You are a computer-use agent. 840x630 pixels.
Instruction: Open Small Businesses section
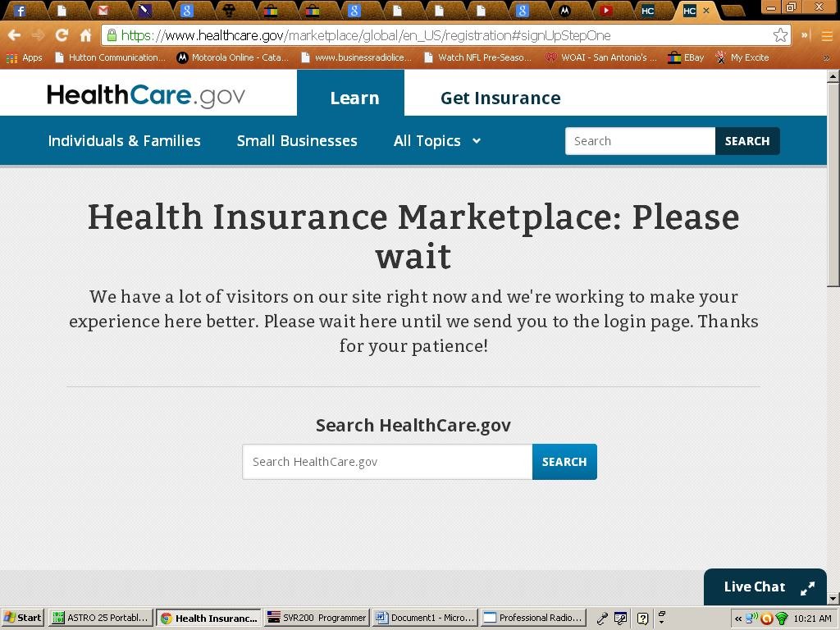(x=297, y=140)
